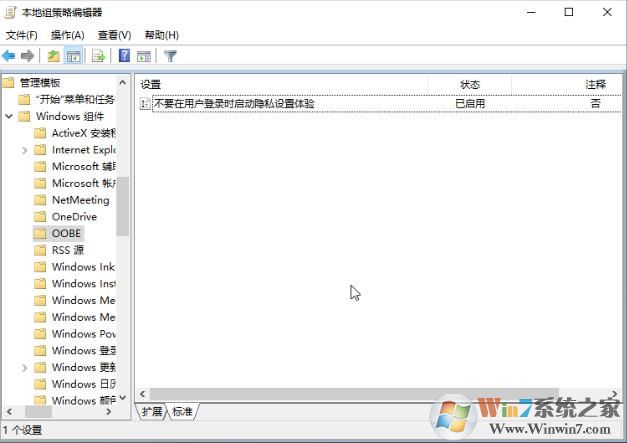Select the Internet Explorer tree item
This screenshot has width=627, height=443.
(x=84, y=150)
